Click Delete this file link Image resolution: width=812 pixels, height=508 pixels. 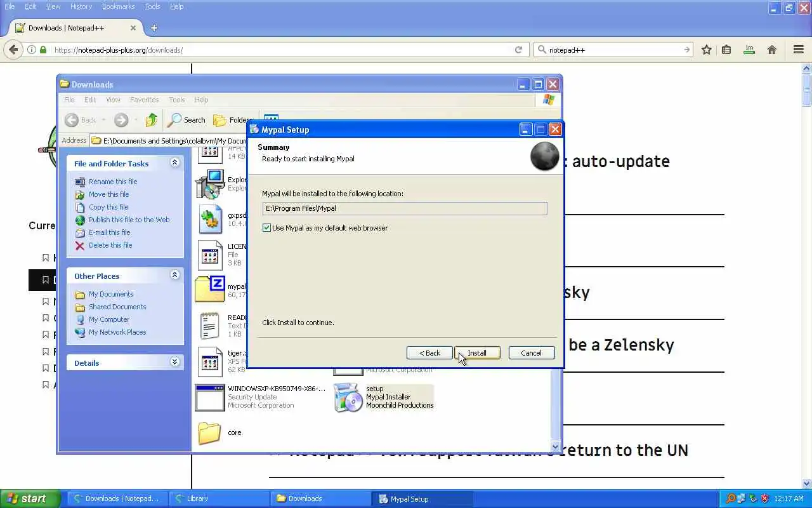(110, 245)
